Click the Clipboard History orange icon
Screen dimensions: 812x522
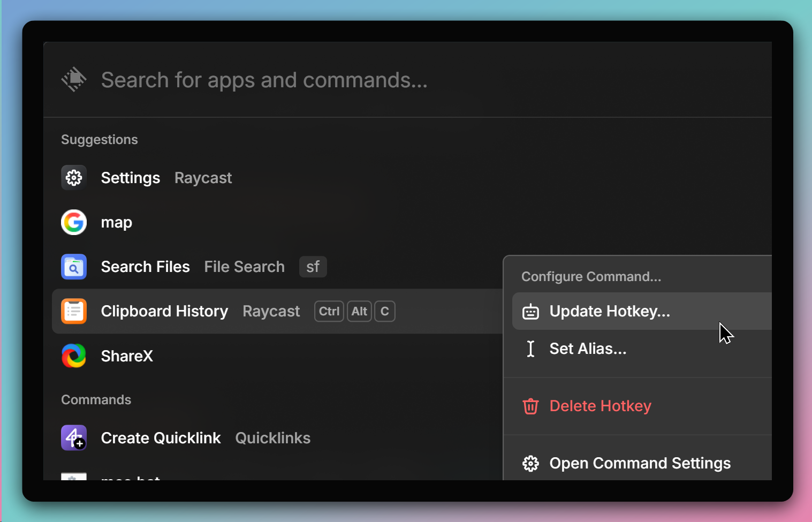coord(74,311)
